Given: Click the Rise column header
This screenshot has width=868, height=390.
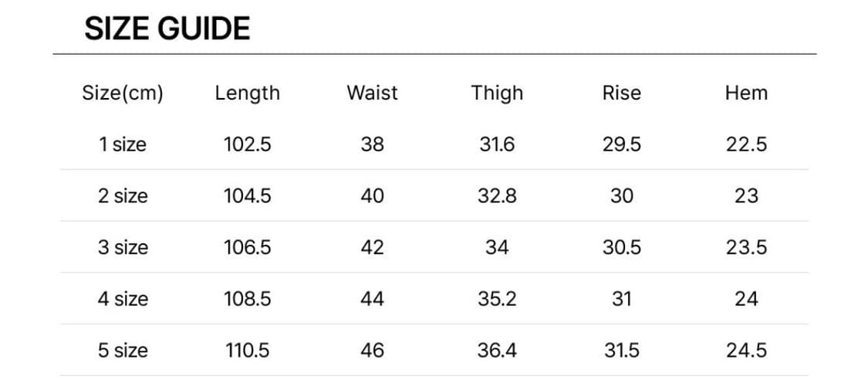Looking at the screenshot, I should pos(621,93).
